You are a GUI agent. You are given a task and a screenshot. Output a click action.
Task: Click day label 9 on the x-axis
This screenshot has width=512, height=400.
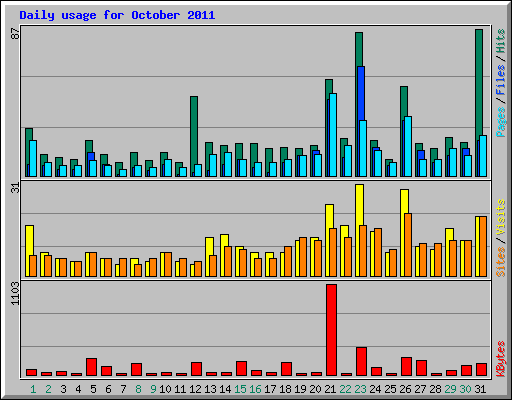(x=153, y=389)
